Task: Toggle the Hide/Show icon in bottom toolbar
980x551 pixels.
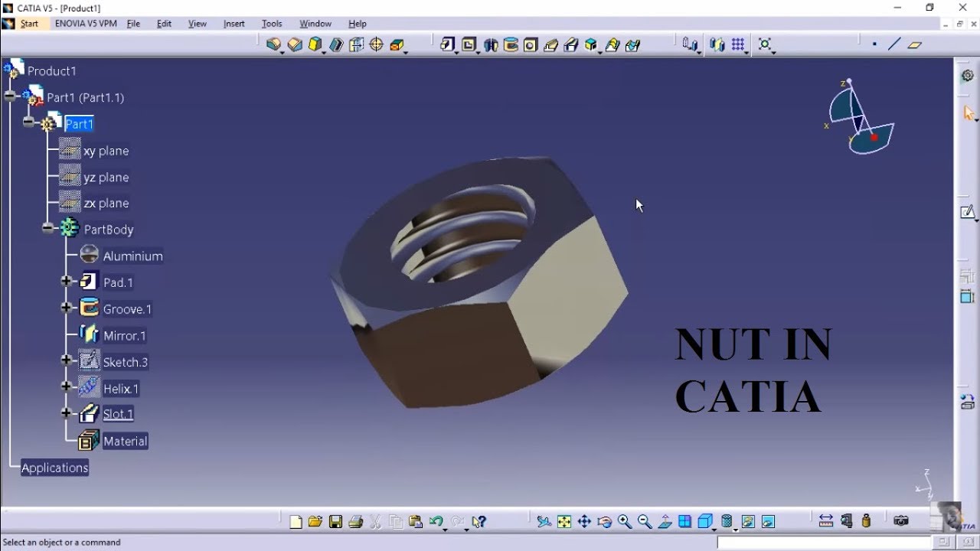Action: pos(749,522)
